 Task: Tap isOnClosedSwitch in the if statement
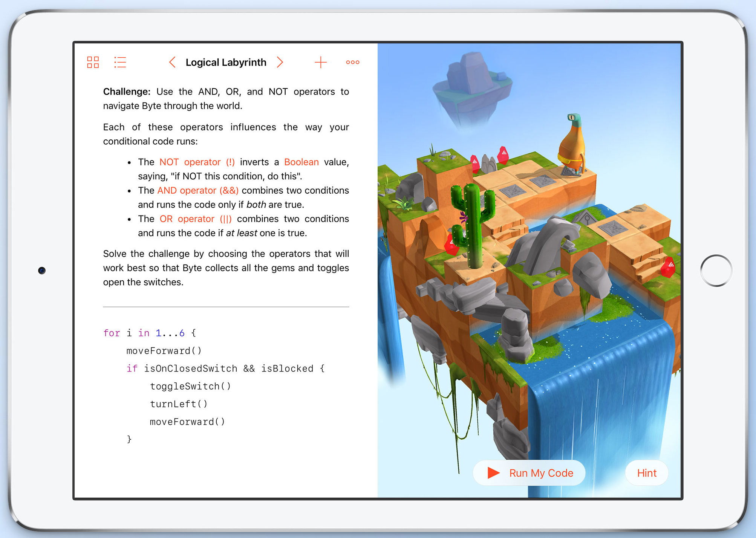[191, 368]
